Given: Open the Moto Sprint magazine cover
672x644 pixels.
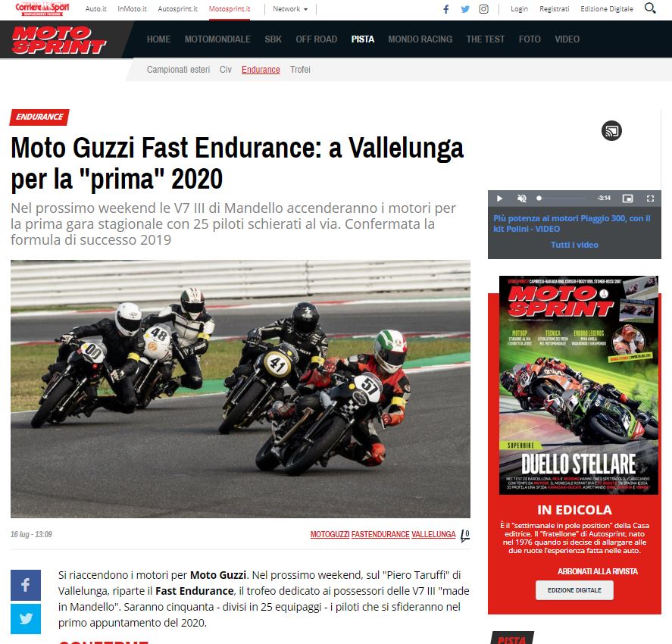Looking at the screenshot, I should tap(579, 385).
